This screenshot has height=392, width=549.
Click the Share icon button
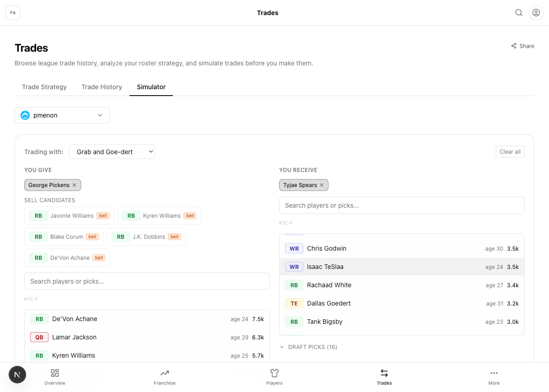click(522, 46)
